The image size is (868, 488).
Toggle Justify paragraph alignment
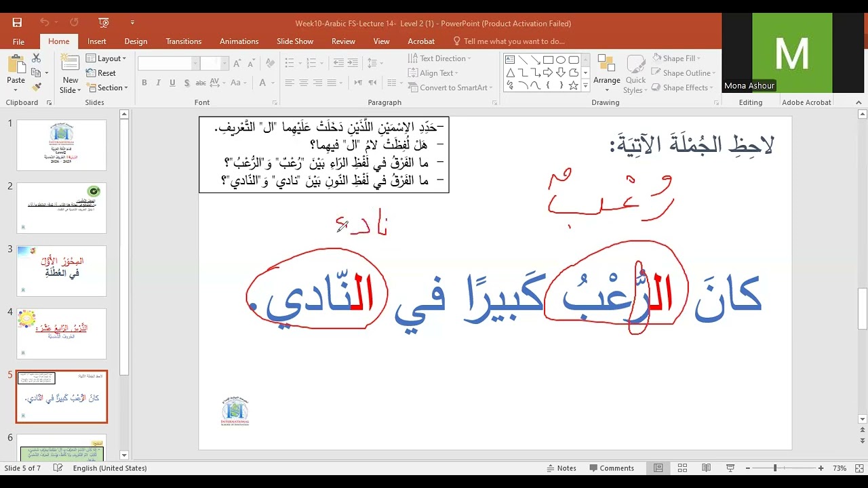332,83
